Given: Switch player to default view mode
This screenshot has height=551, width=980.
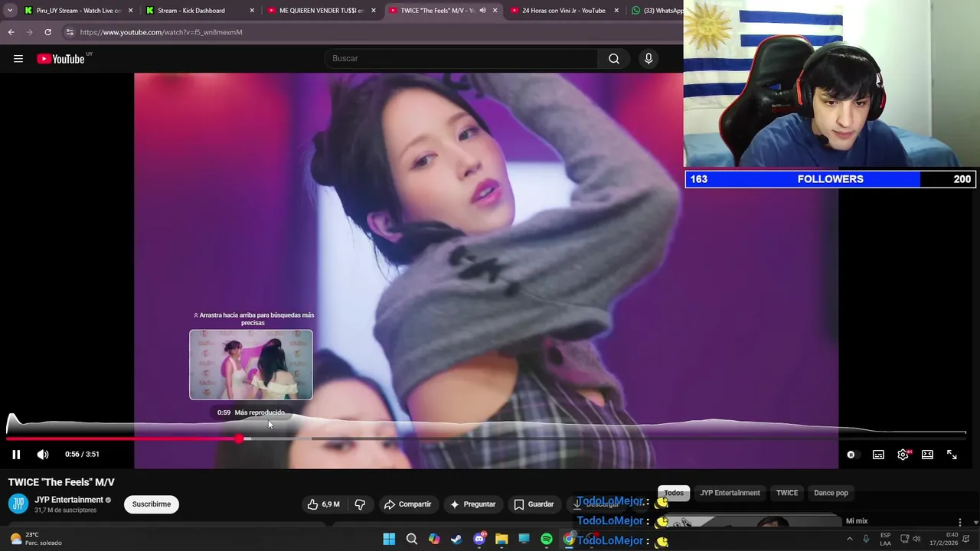Looking at the screenshot, I should point(927,455).
